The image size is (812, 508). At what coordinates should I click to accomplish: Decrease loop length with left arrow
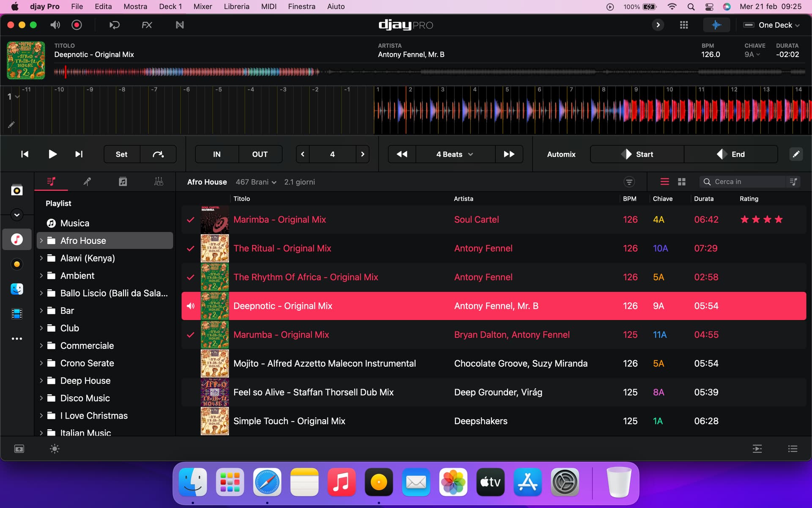303,154
